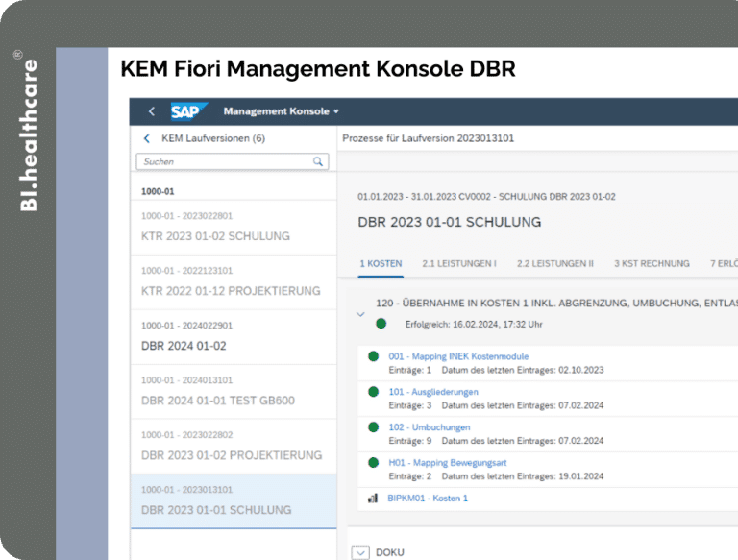The height and width of the screenshot is (560, 738).
Task: Select DBR 2023 01-01 SCHULUNG list entry
Action: [234, 500]
